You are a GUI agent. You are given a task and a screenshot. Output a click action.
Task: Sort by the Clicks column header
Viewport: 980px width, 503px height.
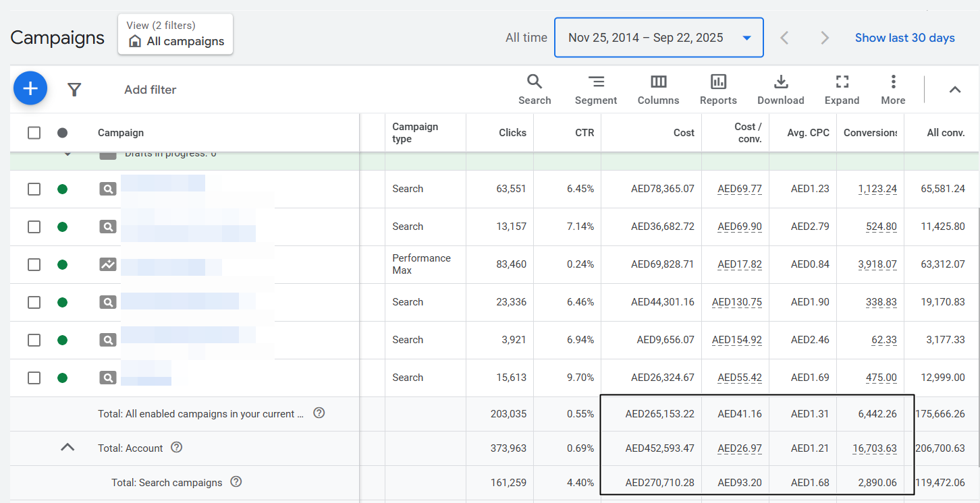[x=512, y=133]
